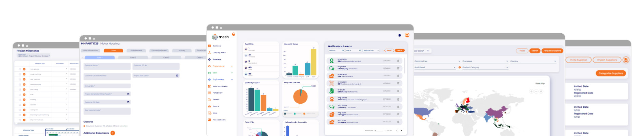The image size is (644, 136).
Task: Check the Polishing milestone checkbox
Action: (24, 100)
